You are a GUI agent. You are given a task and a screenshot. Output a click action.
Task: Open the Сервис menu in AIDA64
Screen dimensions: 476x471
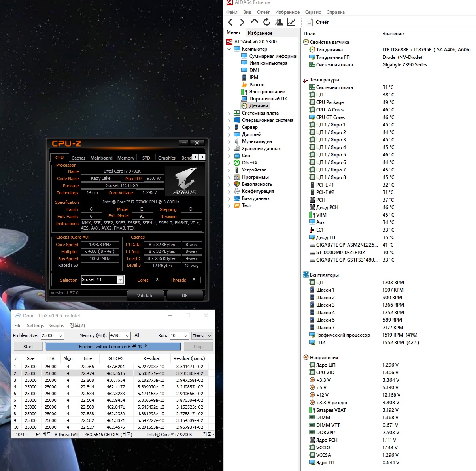coord(313,12)
